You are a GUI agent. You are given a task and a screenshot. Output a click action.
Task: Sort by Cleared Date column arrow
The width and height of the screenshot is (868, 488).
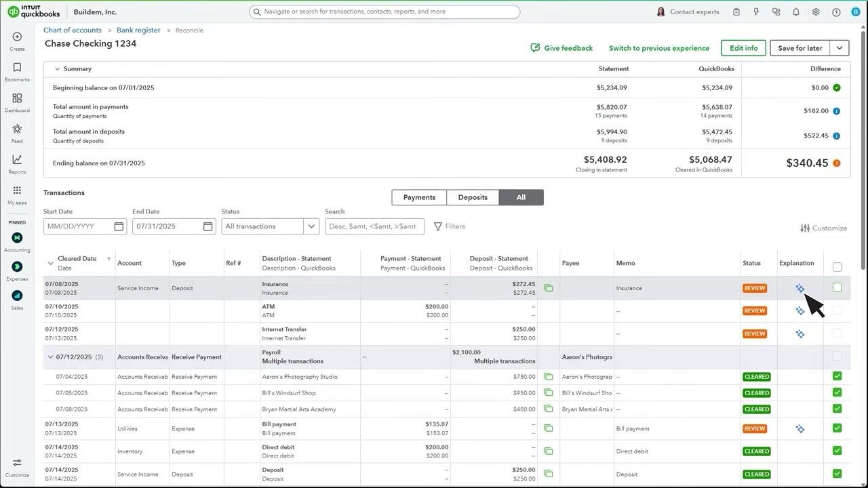coord(108,259)
